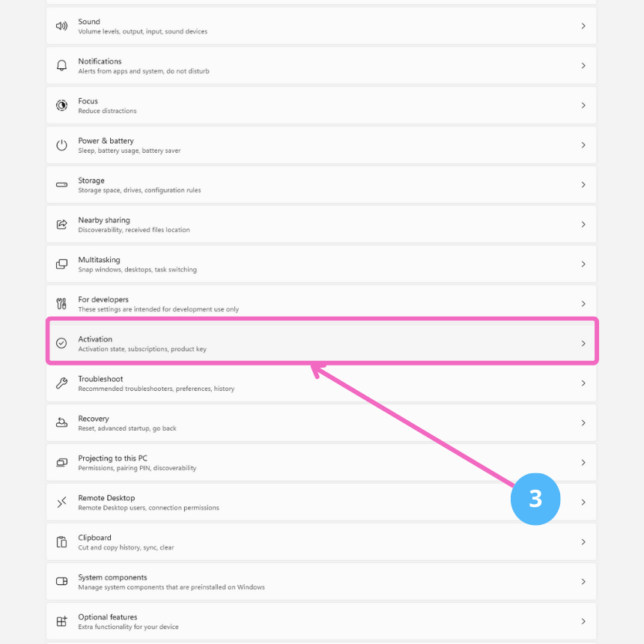Click the Notifications bell icon

pyautogui.click(x=61, y=66)
